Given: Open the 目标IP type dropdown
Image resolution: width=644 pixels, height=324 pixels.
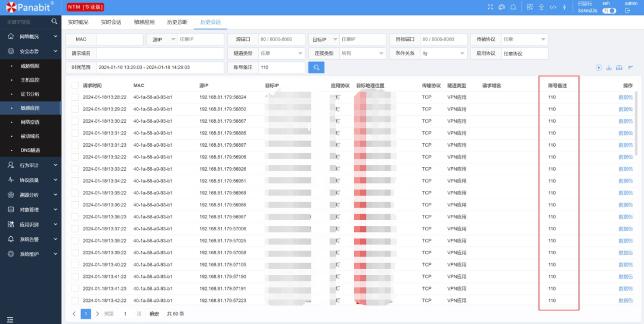Looking at the screenshot, I should click(324, 39).
